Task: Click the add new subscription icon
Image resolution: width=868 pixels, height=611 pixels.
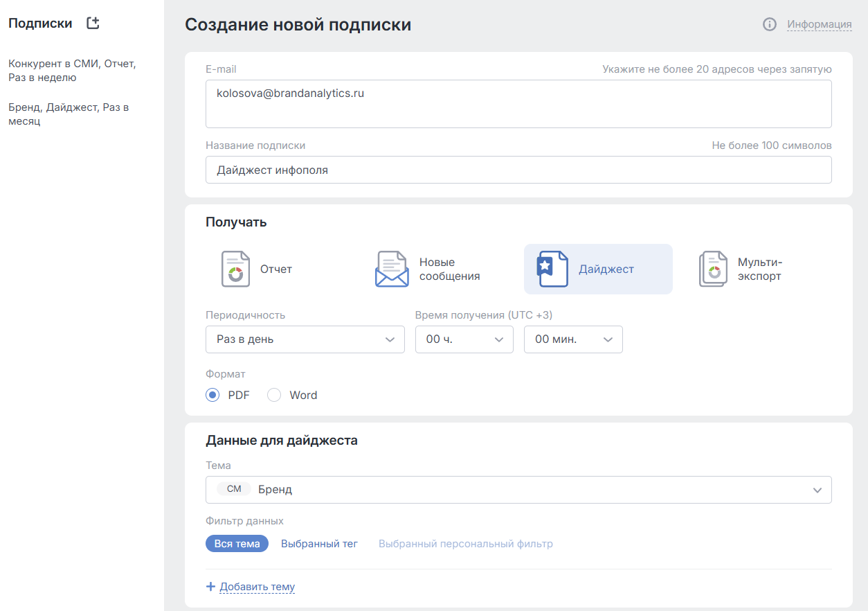Action: pyautogui.click(x=93, y=23)
